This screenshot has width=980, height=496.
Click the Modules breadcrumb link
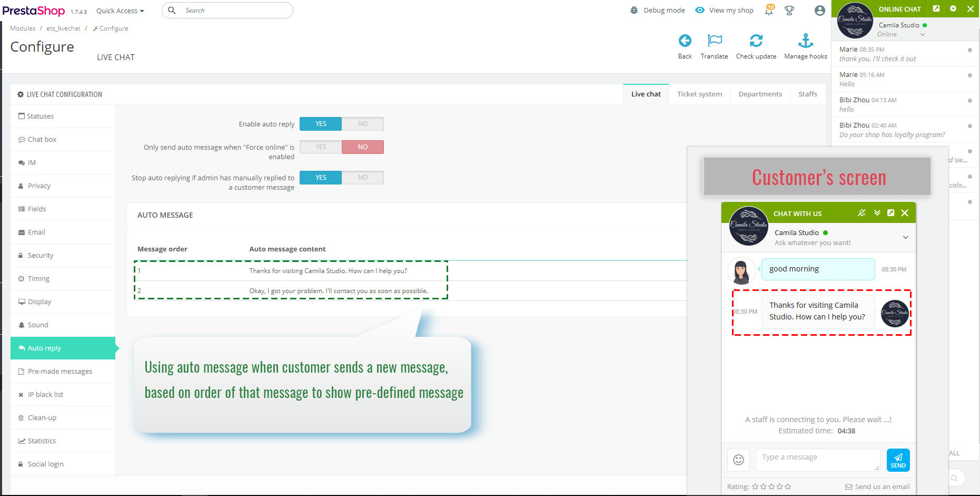coord(23,28)
